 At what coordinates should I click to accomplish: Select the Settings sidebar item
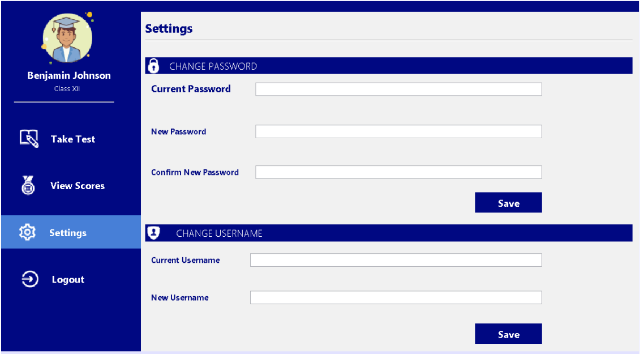pyautogui.click(x=71, y=232)
